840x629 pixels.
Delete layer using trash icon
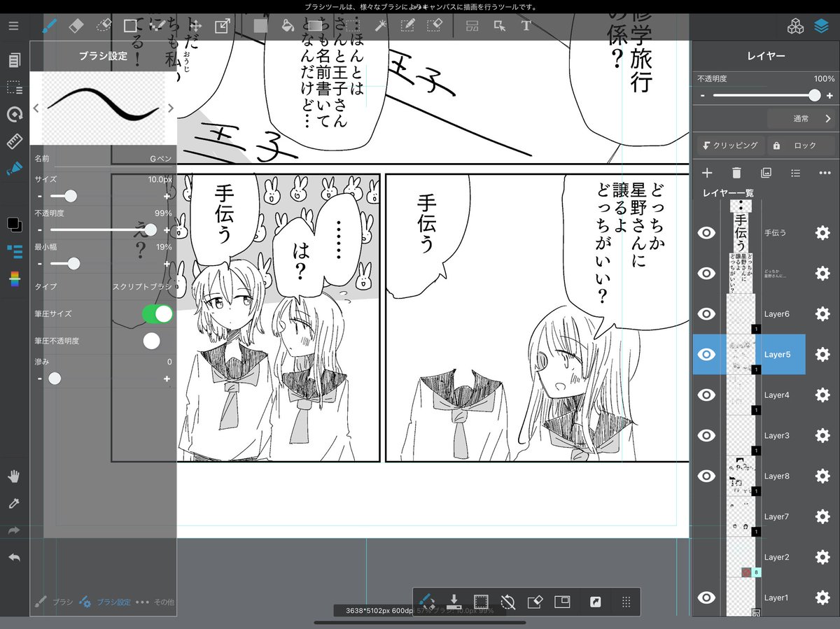[736, 173]
